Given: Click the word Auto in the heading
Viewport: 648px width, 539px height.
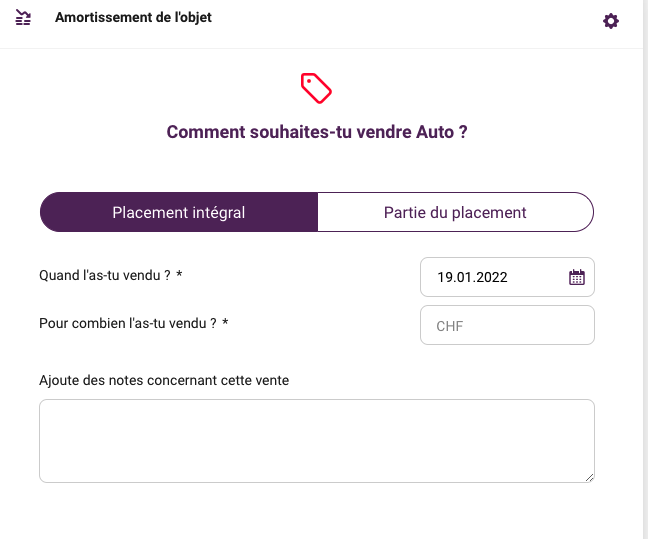Looking at the screenshot, I should point(435,132).
